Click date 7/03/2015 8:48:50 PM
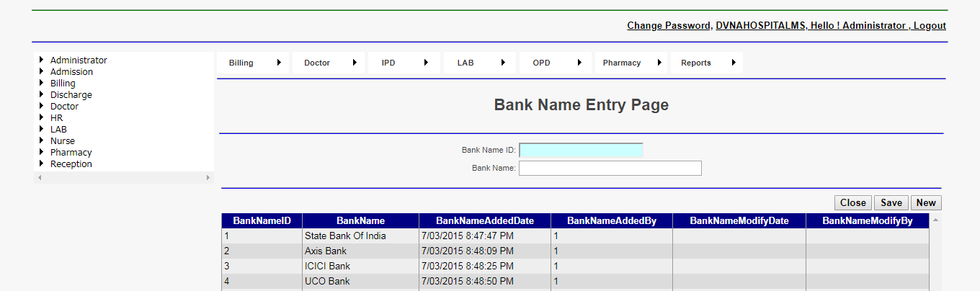Image resolution: width=980 pixels, height=291 pixels. (485, 281)
